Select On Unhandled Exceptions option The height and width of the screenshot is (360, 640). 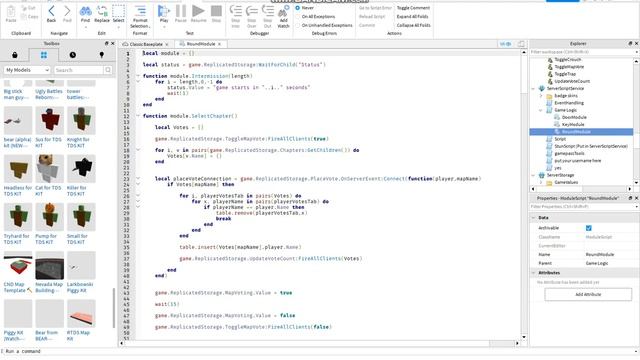click(298, 25)
